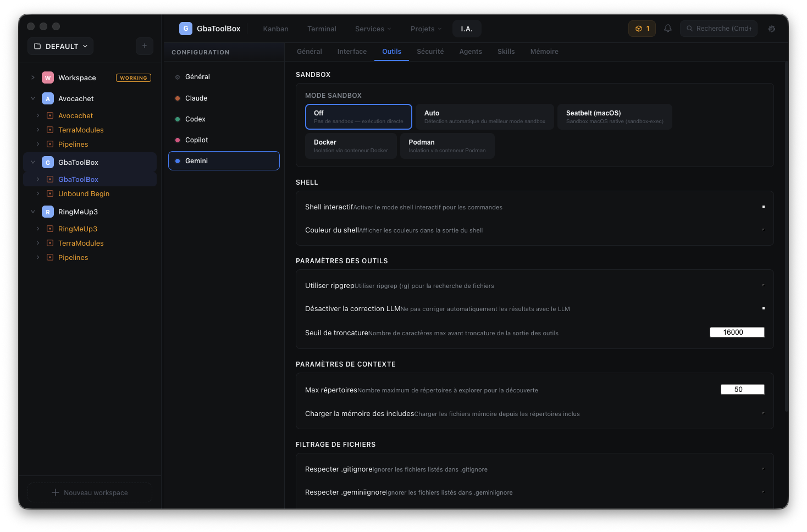Select the Seatbelt (macOS) sandbox mode
The width and height of the screenshot is (807, 532).
point(615,117)
